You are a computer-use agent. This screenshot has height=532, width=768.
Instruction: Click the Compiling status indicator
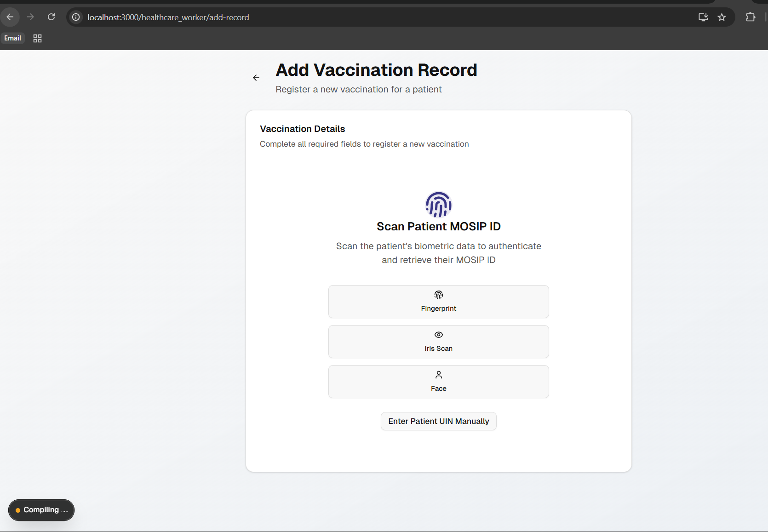pos(41,510)
